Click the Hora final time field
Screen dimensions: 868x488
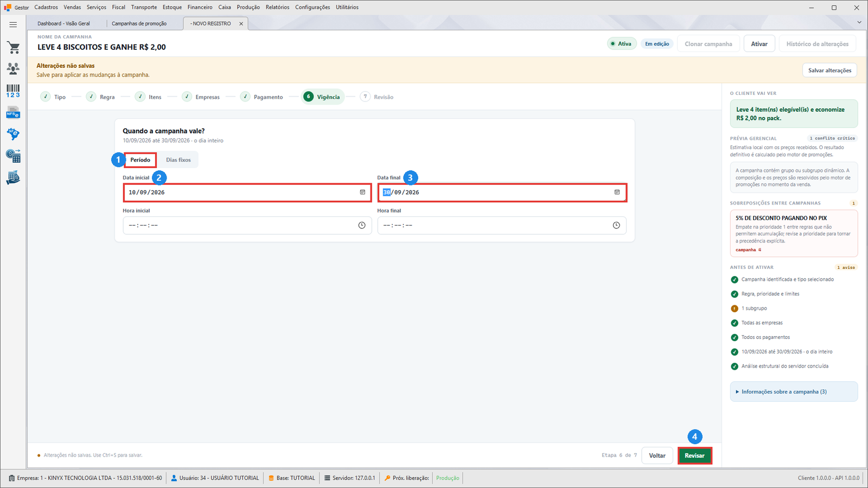tap(502, 226)
